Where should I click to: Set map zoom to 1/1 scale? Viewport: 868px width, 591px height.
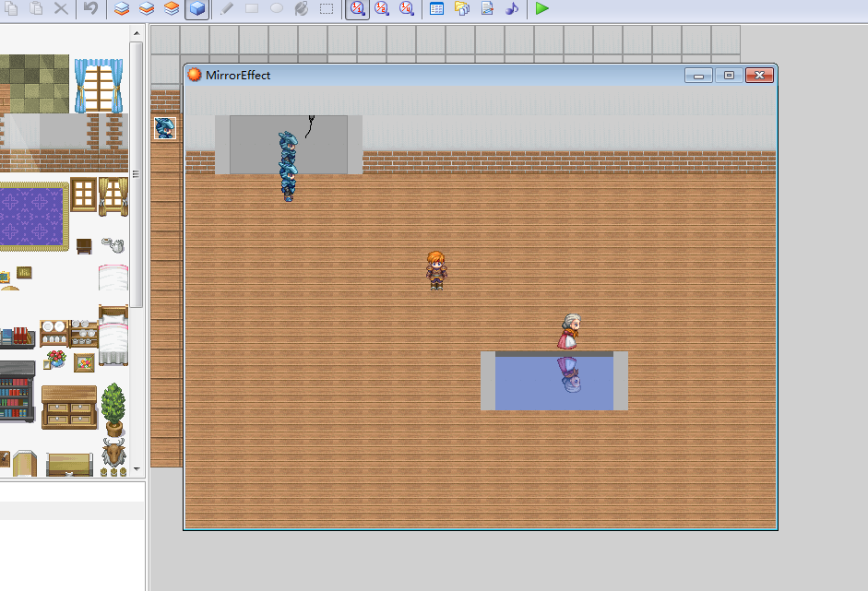[358, 9]
